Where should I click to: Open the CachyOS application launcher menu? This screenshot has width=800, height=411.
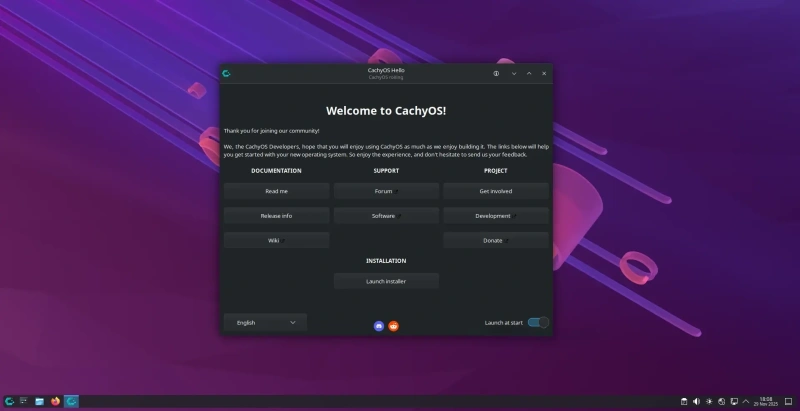click(x=9, y=401)
